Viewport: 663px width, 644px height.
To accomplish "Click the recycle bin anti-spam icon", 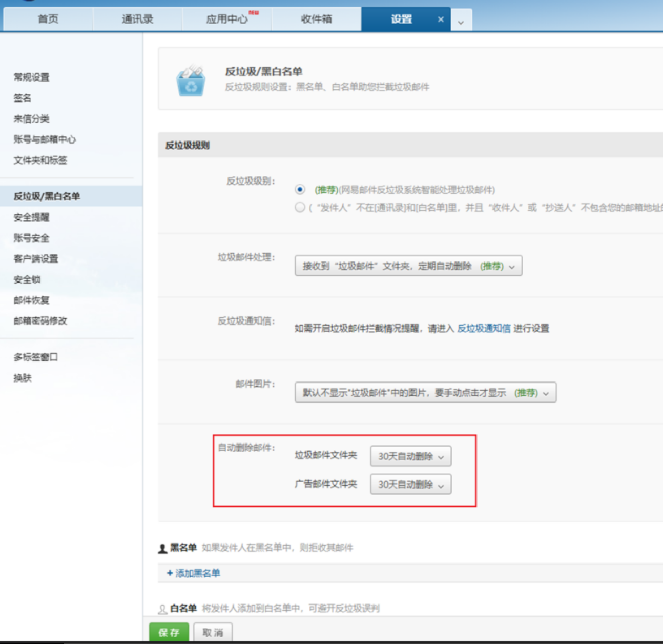I will (191, 81).
